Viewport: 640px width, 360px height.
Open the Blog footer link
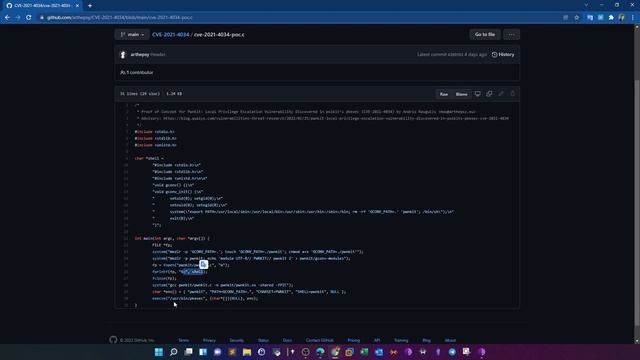tap(427, 340)
